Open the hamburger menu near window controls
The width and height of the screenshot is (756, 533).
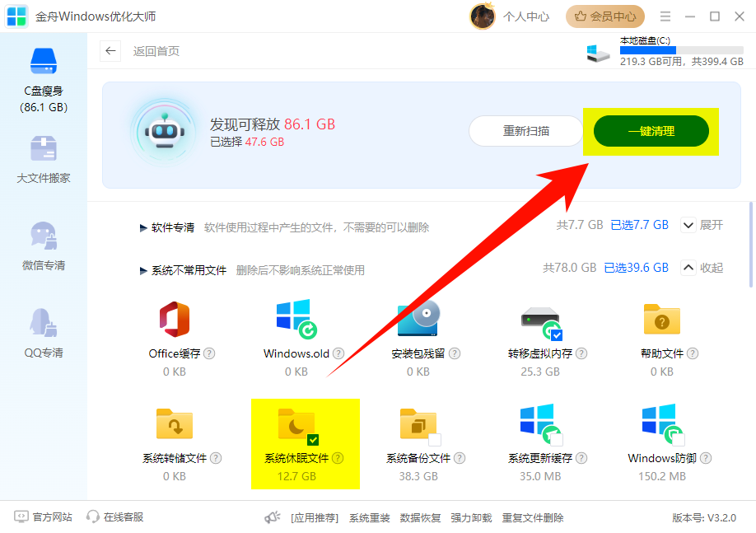coord(665,16)
